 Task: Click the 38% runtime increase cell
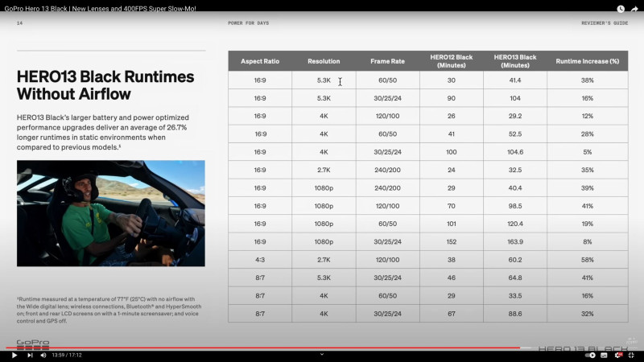tap(588, 80)
